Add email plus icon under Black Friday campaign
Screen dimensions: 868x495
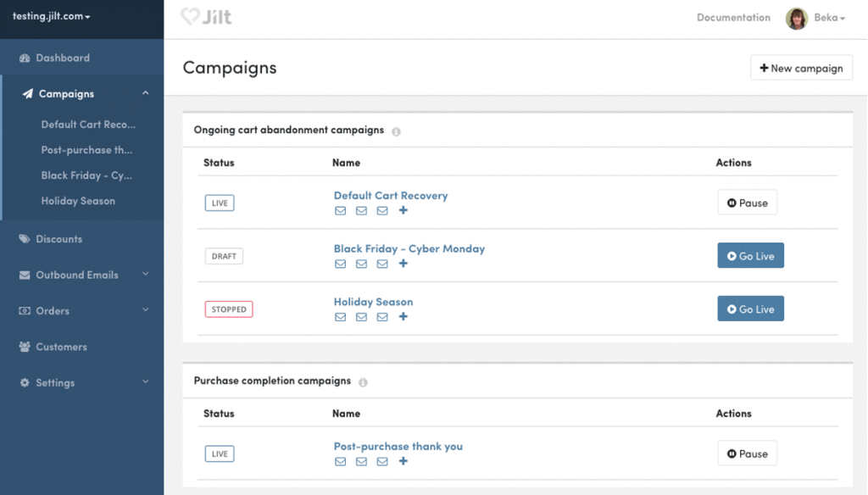pos(403,263)
